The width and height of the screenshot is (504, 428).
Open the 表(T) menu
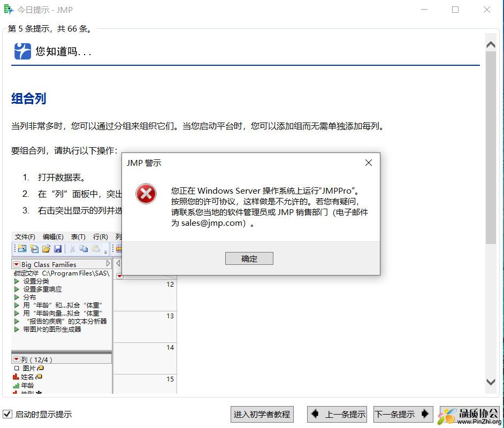[x=78, y=237]
